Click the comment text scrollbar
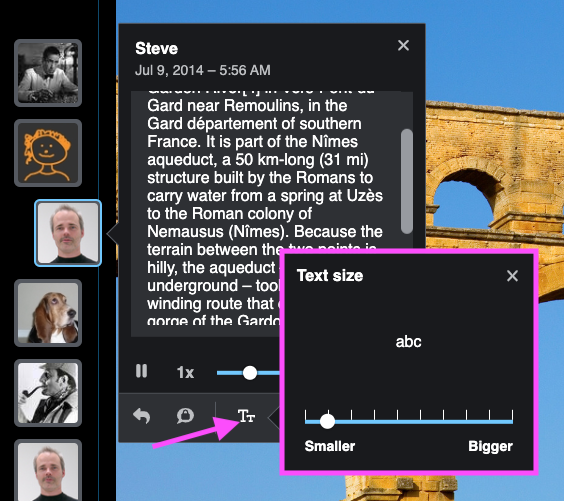Viewport: 564px width, 501px height. pyautogui.click(x=407, y=181)
